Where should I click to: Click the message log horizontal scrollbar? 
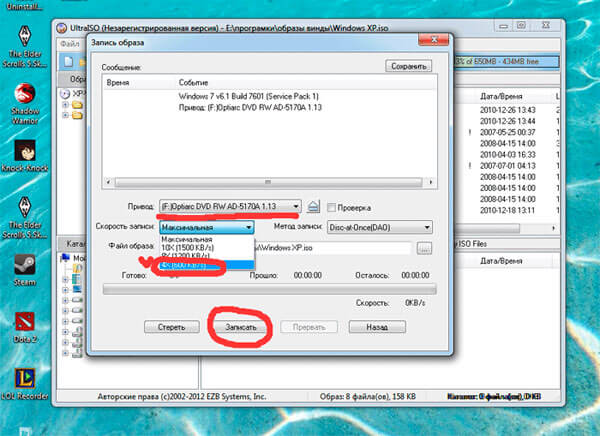(269, 182)
